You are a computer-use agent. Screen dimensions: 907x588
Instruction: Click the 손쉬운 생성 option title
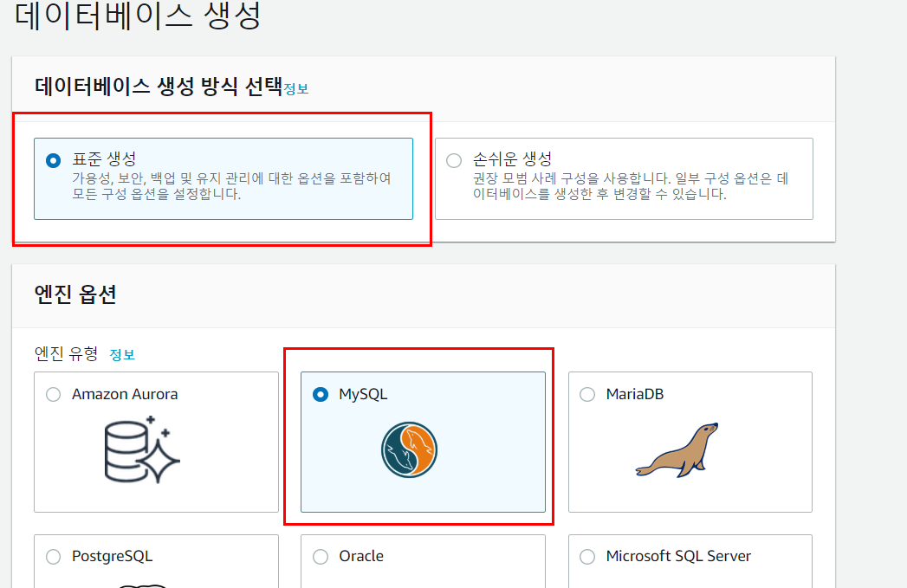[513, 158]
